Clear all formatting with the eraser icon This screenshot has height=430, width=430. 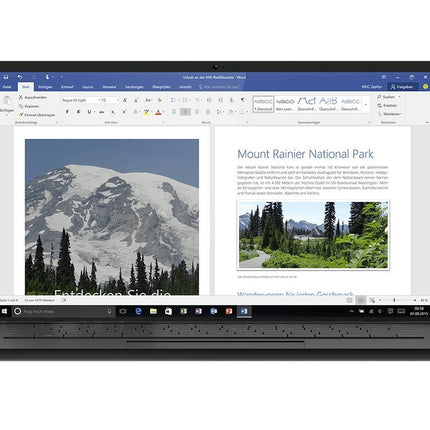[x=160, y=100]
